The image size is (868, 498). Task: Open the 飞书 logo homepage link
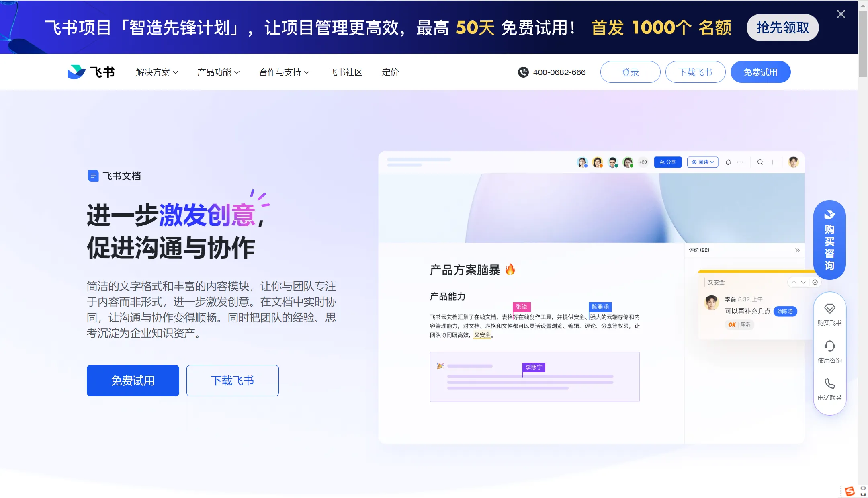(91, 72)
